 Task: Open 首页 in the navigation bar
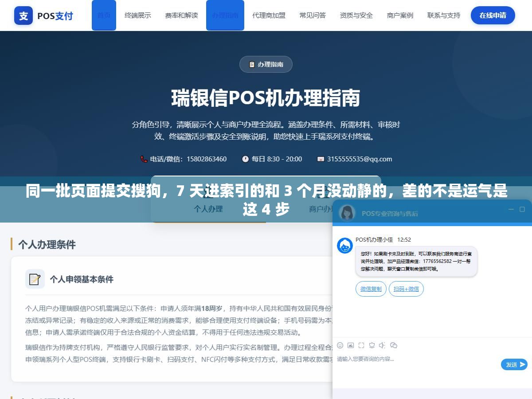point(104,15)
